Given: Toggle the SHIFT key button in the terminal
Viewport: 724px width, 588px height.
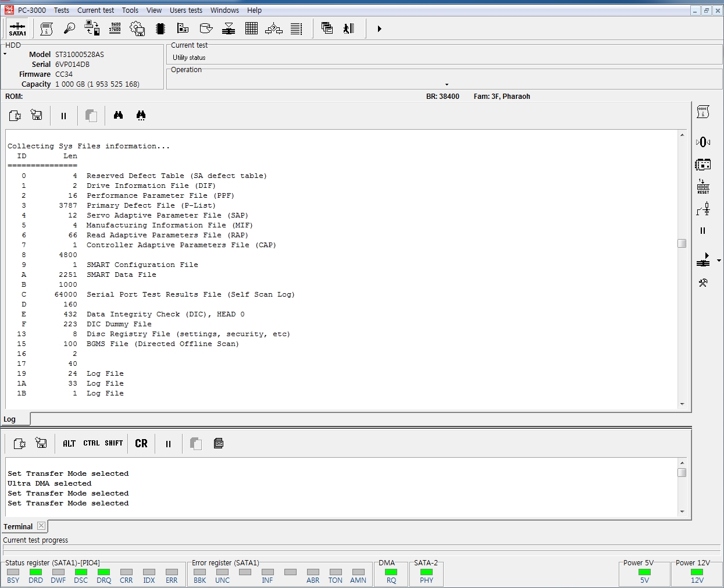Looking at the screenshot, I should click(114, 443).
